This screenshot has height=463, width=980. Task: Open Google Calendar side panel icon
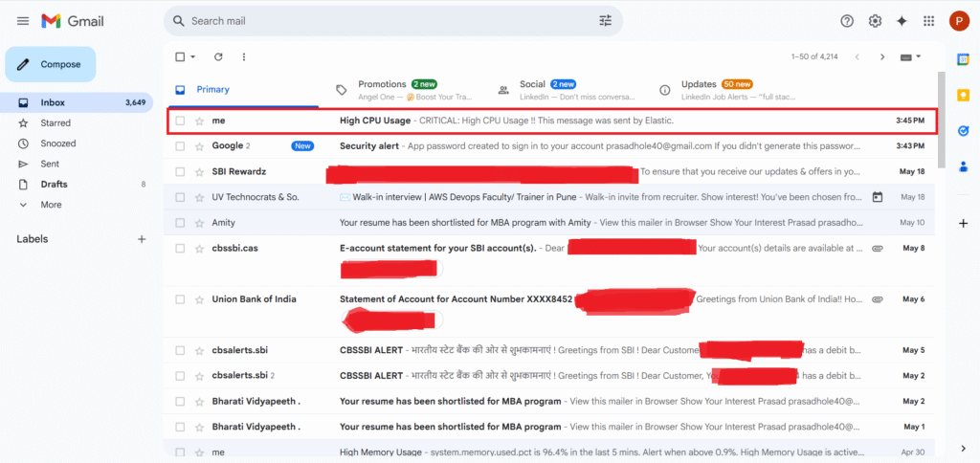pyautogui.click(x=963, y=59)
